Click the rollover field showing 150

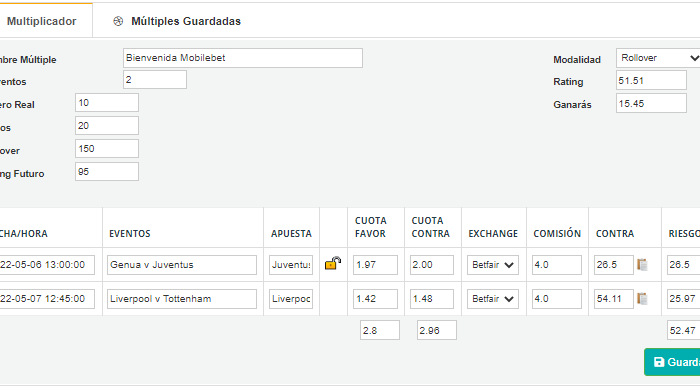pyautogui.click(x=107, y=149)
